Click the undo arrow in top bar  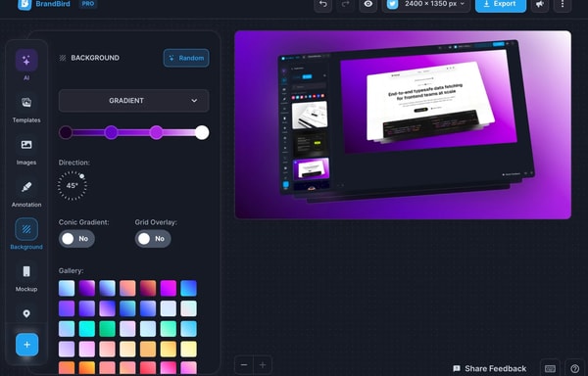point(322,4)
